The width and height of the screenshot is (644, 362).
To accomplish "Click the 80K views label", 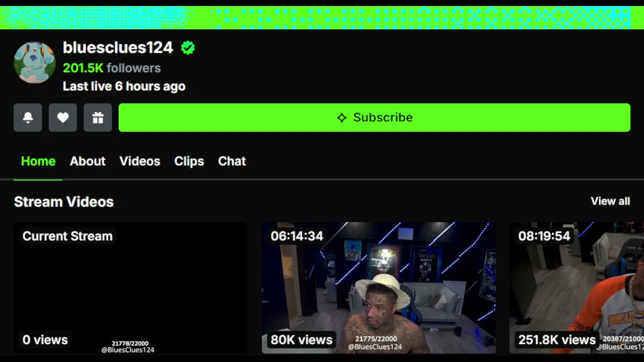I will tap(302, 340).
